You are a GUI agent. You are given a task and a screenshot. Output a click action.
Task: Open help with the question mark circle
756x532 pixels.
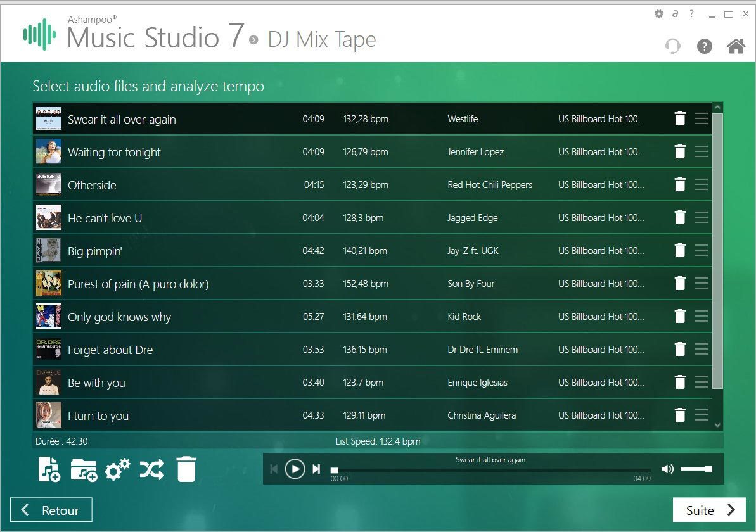705,46
